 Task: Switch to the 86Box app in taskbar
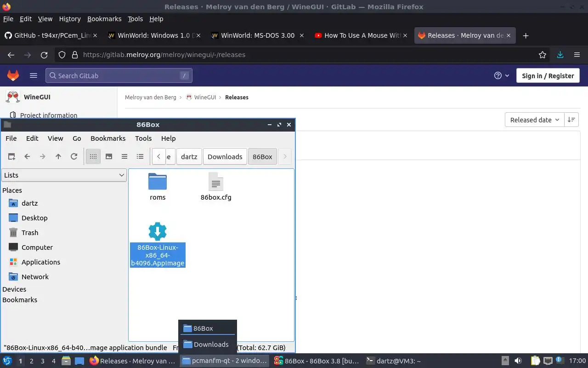(x=316, y=361)
